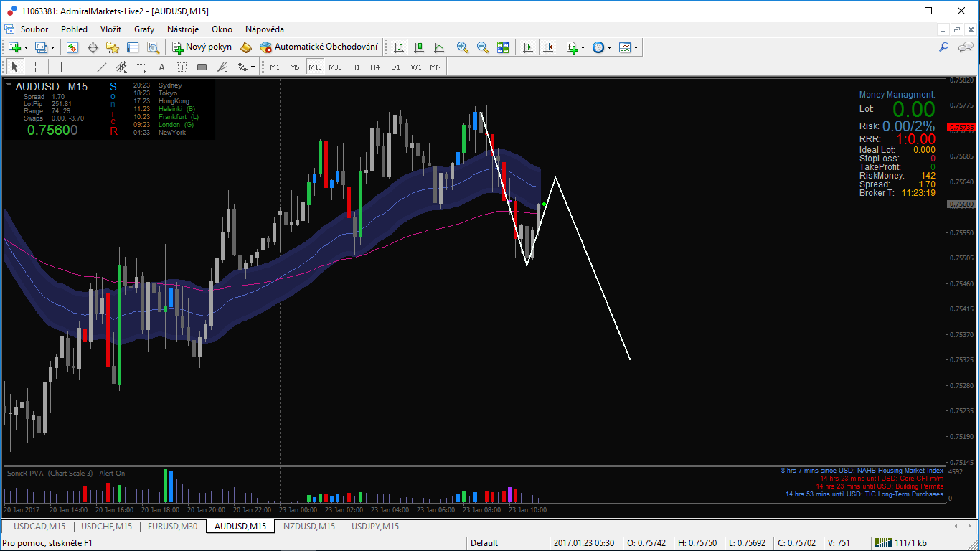Open the Nápověda menu
This screenshot has width=980, height=551.
click(x=265, y=29)
